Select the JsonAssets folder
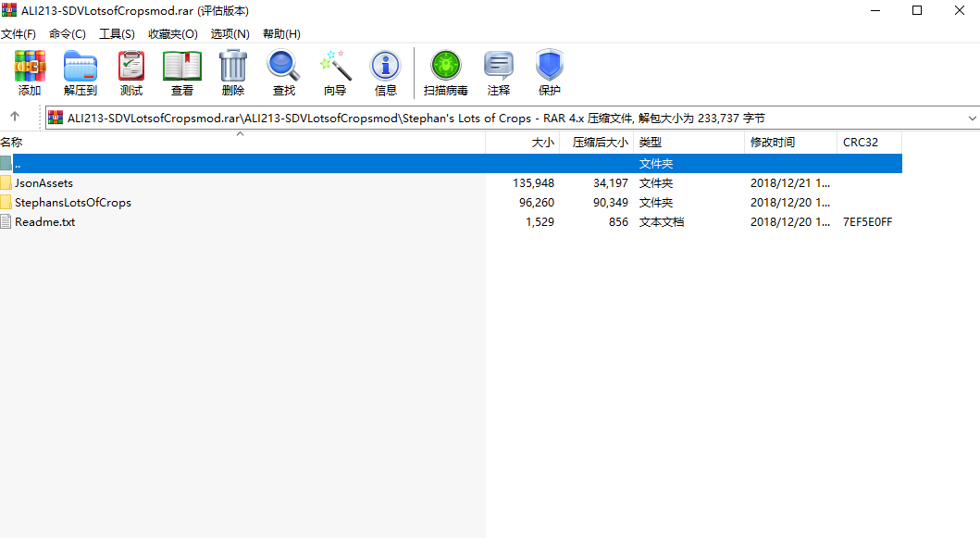Viewport: 980px width, 538px height. [x=43, y=183]
